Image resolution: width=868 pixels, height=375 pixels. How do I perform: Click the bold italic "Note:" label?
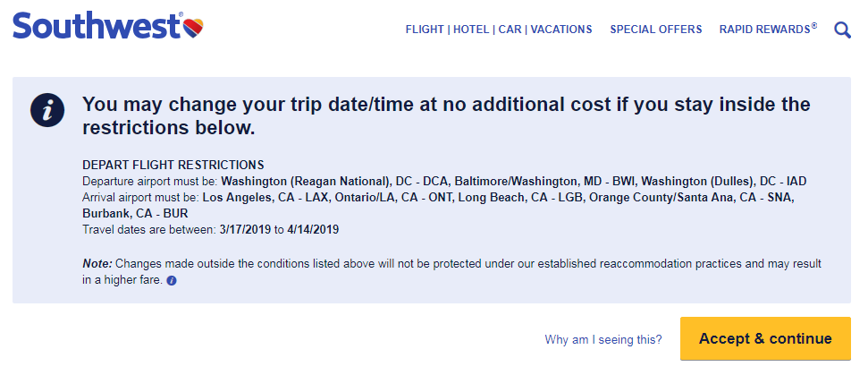pos(97,264)
